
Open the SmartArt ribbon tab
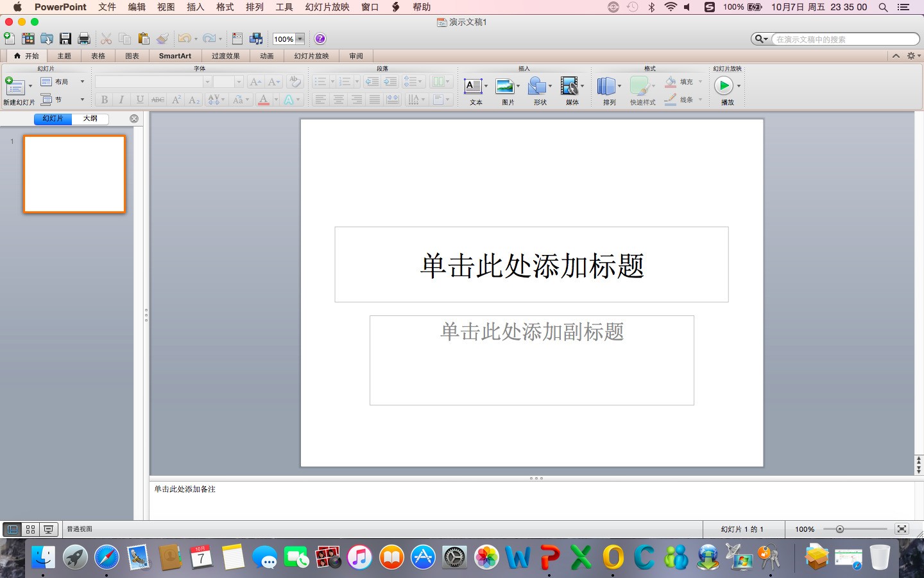pos(175,56)
